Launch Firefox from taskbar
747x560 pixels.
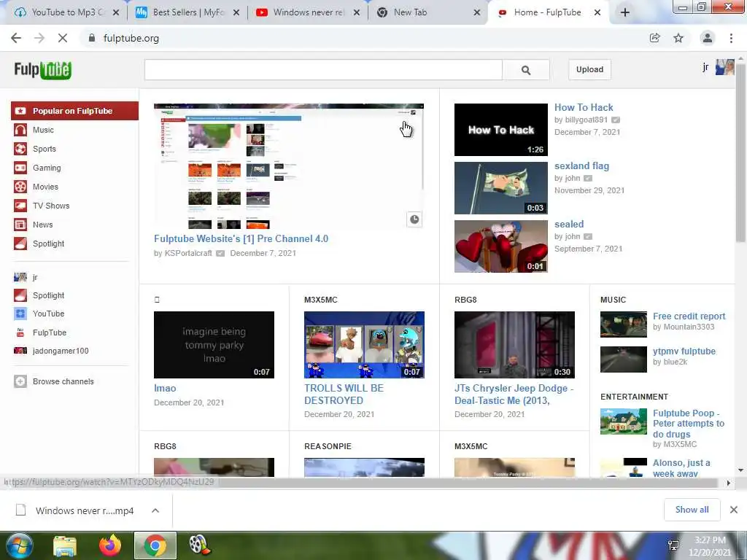pos(110,545)
